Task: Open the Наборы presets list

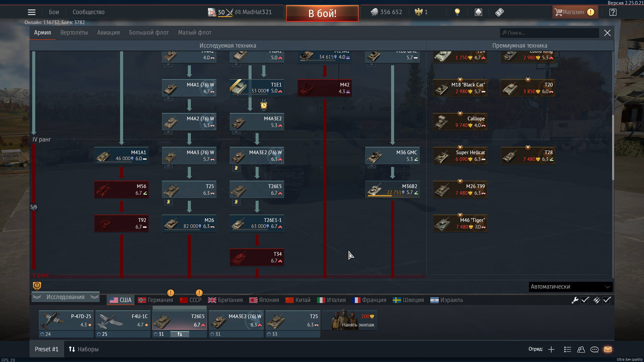Action: tap(84, 349)
